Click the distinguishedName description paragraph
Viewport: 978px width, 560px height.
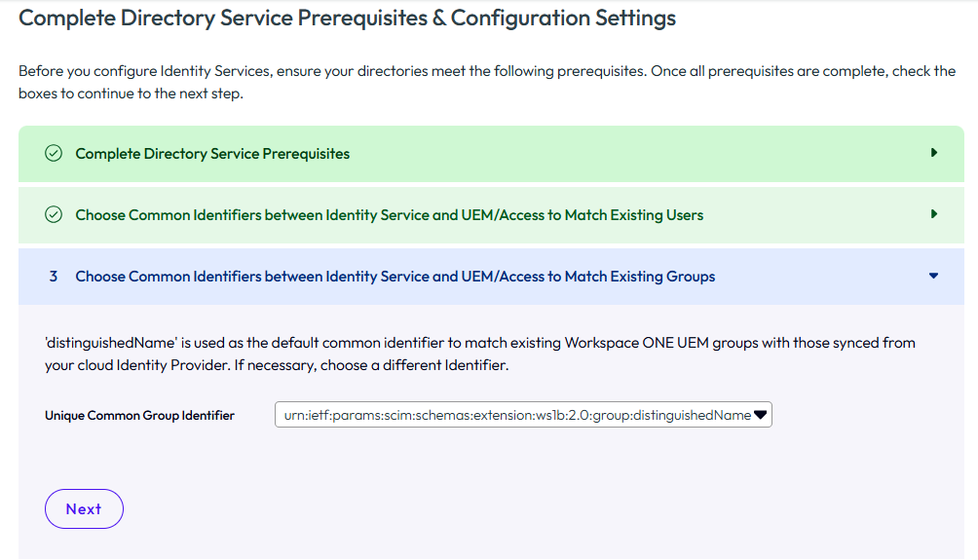point(480,354)
